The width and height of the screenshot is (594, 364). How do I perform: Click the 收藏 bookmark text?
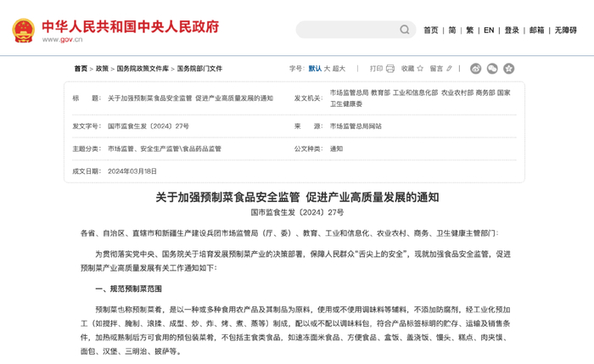pyautogui.click(x=407, y=69)
